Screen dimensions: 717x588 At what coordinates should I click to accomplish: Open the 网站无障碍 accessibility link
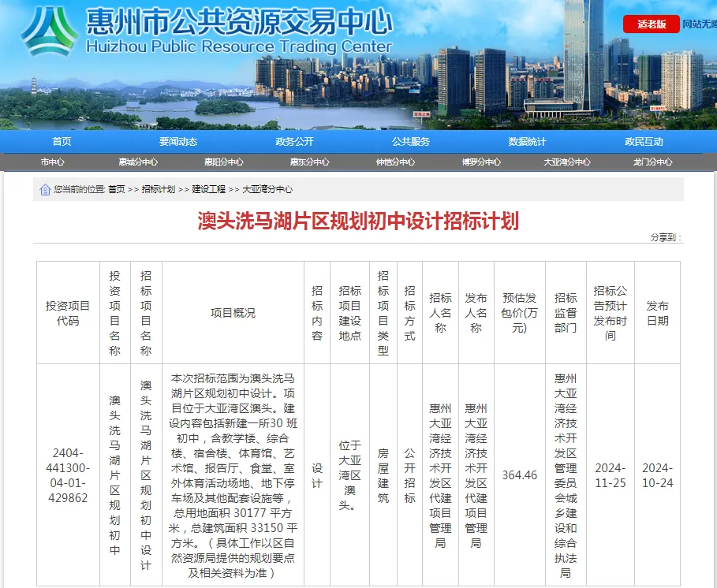pyautogui.click(x=699, y=24)
